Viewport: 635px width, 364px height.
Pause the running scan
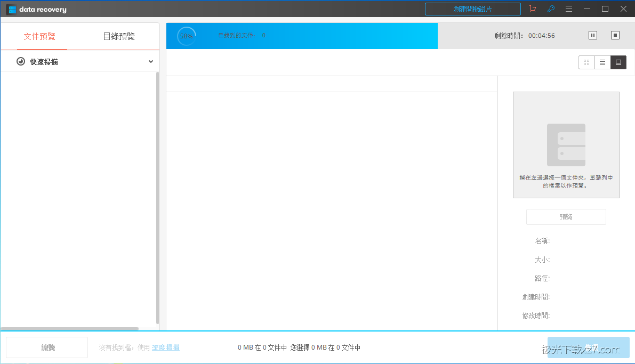click(x=593, y=35)
